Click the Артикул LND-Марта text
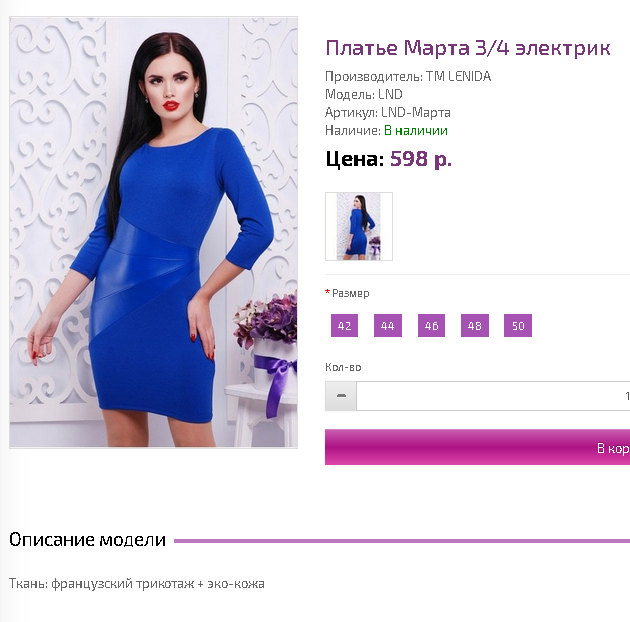This screenshot has height=622, width=630. tap(388, 113)
